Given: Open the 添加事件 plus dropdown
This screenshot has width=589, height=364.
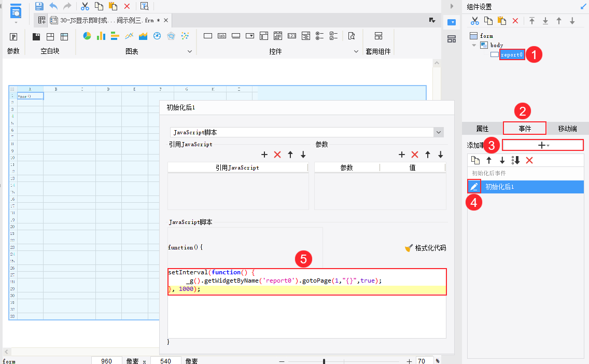Looking at the screenshot, I should (x=543, y=145).
